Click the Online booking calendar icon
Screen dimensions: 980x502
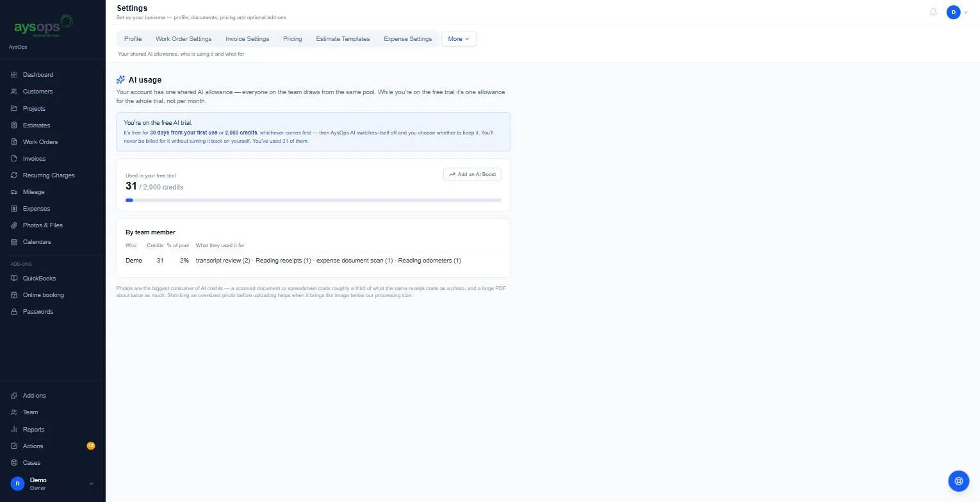point(14,295)
